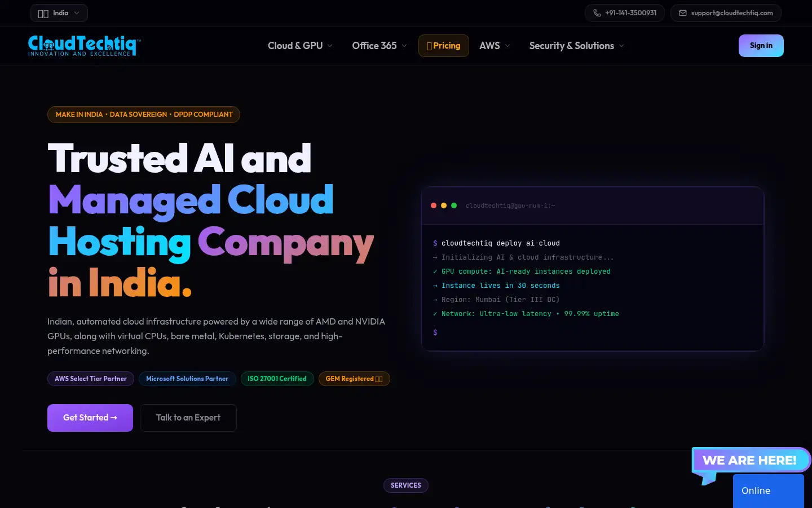Image resolution: width=812 pixels, height=508 pixels.
Task: Click the red terminal window dot
Action: (434, 205)
